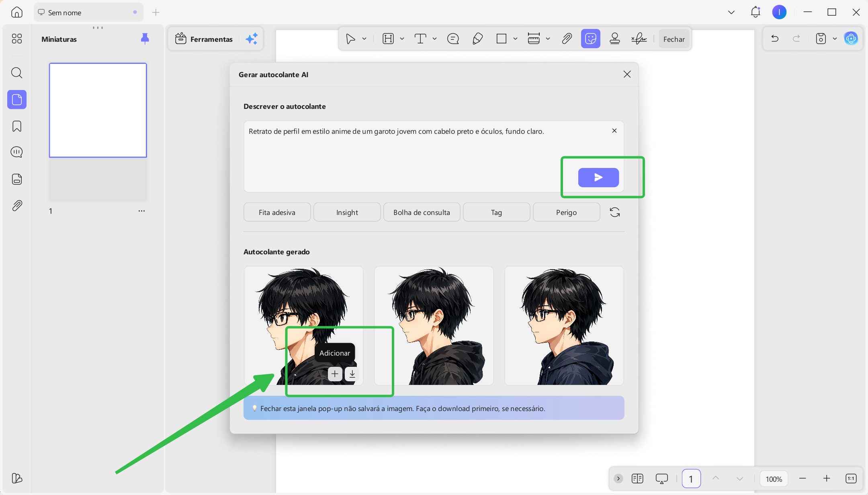Open the comments panel icon

17,152
